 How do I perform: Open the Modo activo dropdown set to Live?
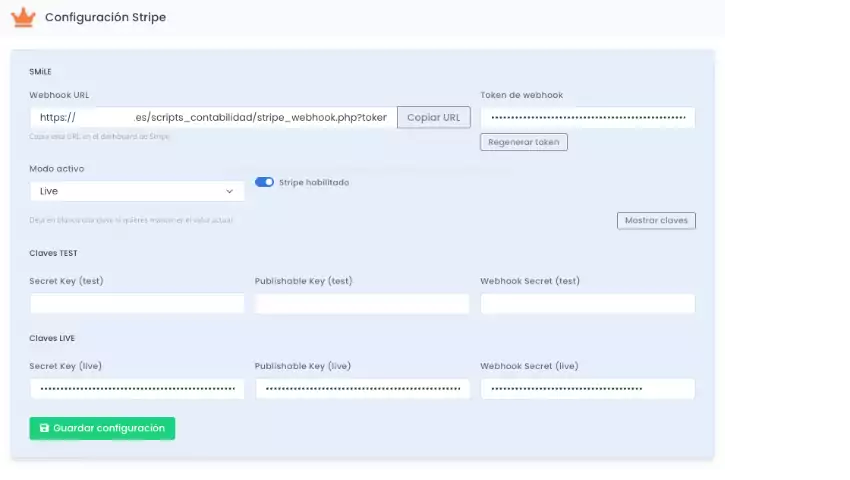pos(137,191)
